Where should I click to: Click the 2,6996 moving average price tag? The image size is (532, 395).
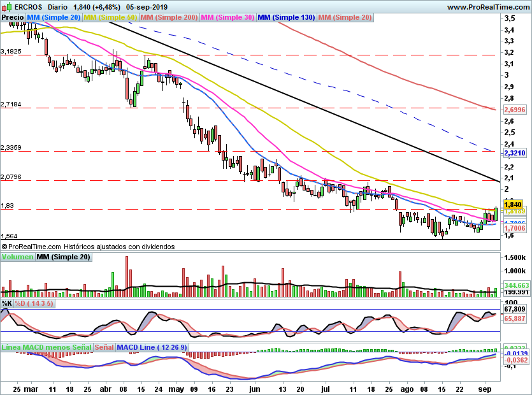point(515,110)
